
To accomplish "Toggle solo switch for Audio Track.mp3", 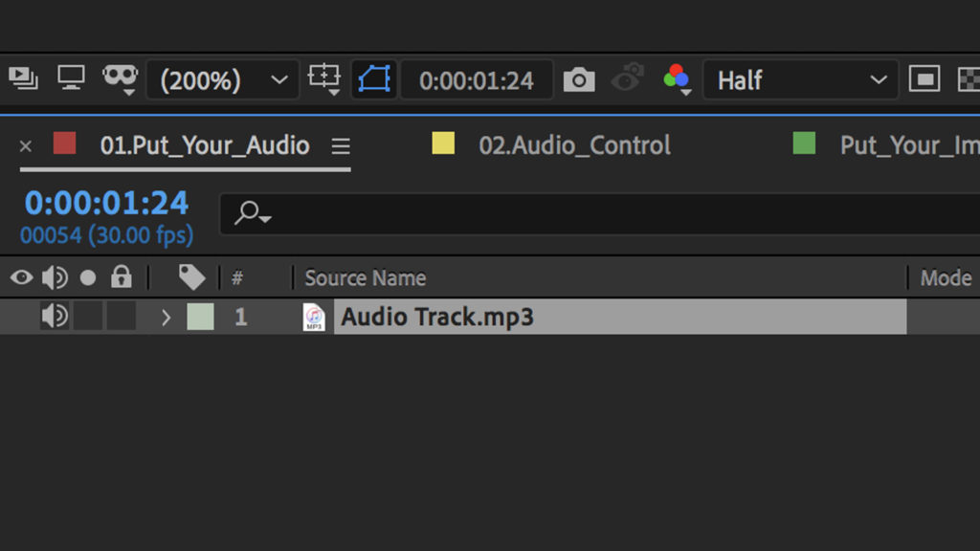I will pyautogui.click(x=88, y=317).
